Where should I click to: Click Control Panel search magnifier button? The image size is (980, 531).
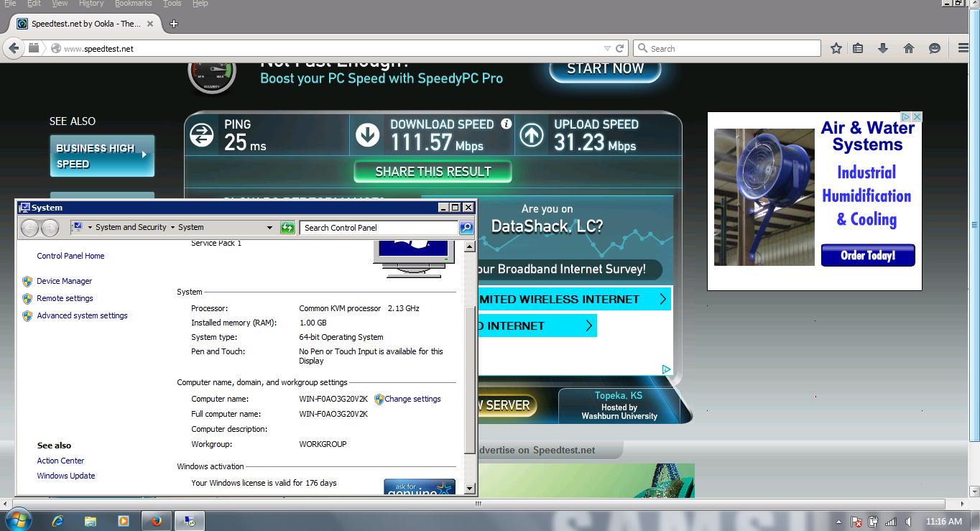[466, 228]
